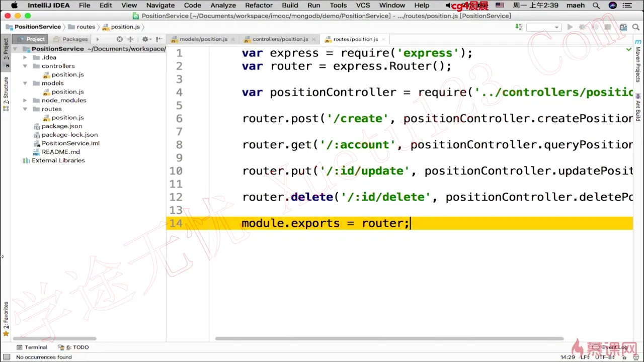Open the VCS menu
Image resolution: width=644 pixels, height=362 pixels.
coord(363,6)
